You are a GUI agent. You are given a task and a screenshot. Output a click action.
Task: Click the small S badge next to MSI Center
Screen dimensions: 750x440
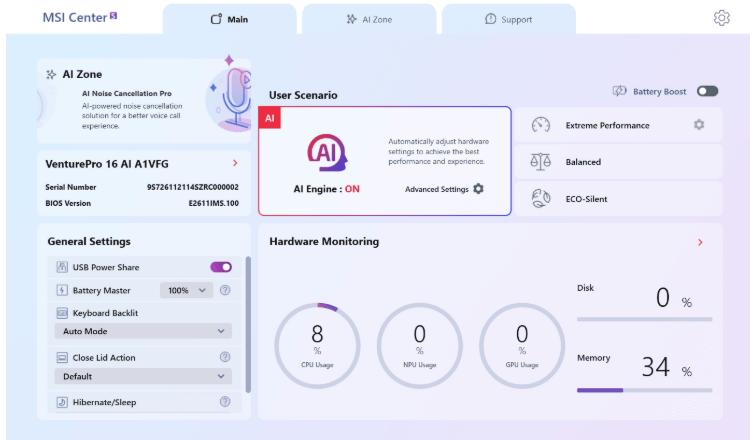point(113,15)
